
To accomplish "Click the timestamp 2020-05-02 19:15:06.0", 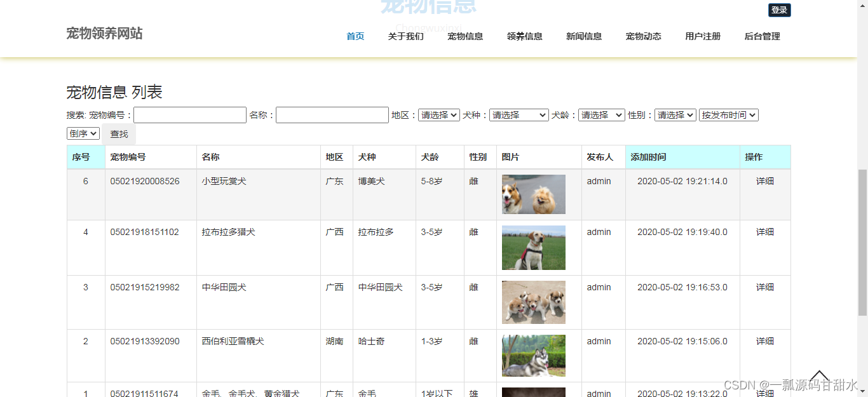I will click(x=682, y=341).
